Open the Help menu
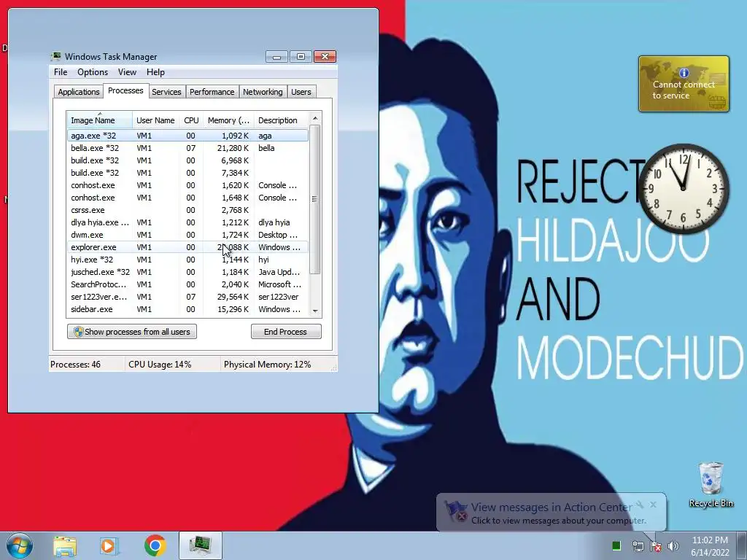 [x=155, y=72]
